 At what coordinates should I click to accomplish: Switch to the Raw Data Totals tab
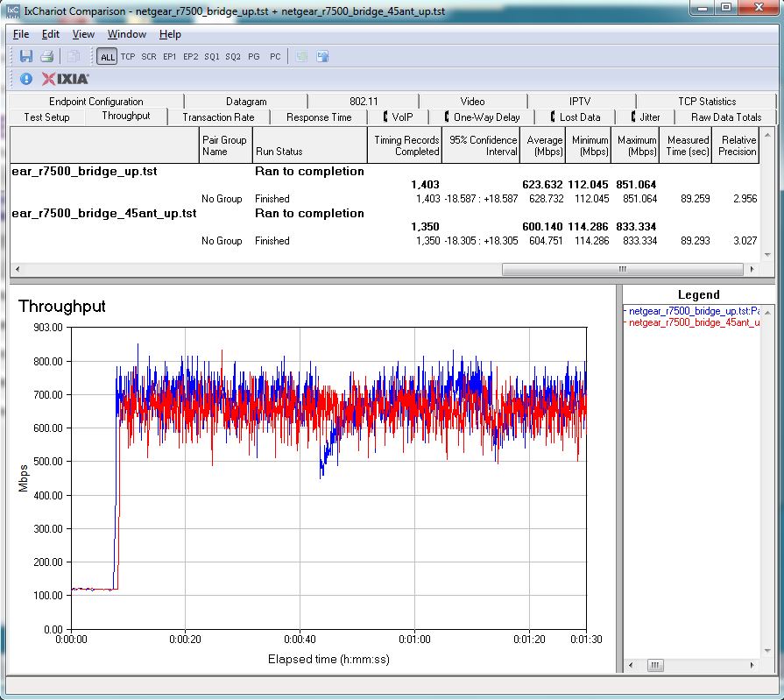point(726,117)
